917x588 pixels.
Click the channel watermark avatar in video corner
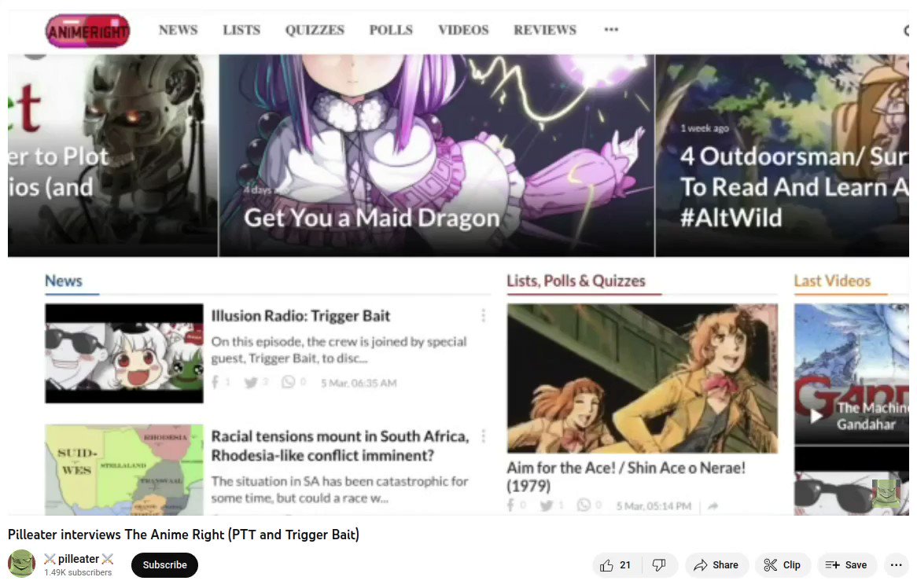pos(886,494)
